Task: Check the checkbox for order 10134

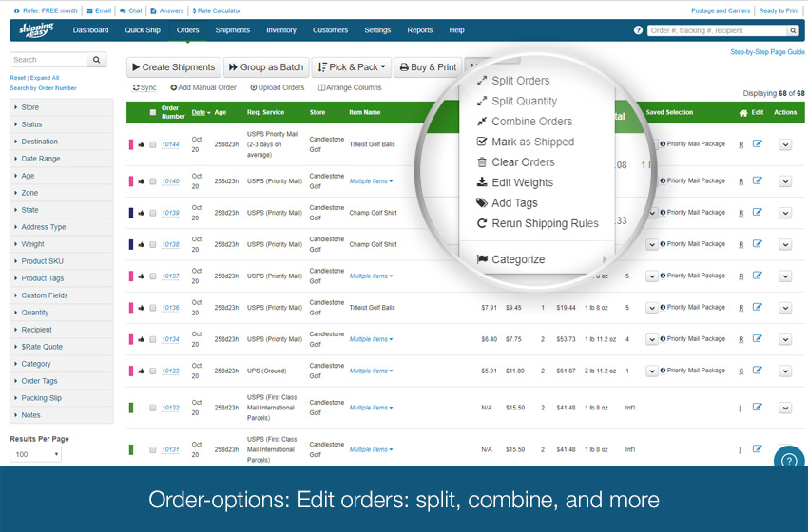Action: pyautogui.click(x=152, y=339)
